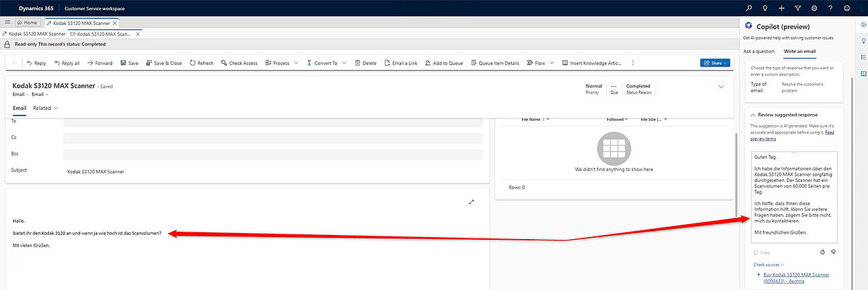Viewport: 868px width, 290px height.
Task: Collapse the Check sources list
Action: click(769, 265)
